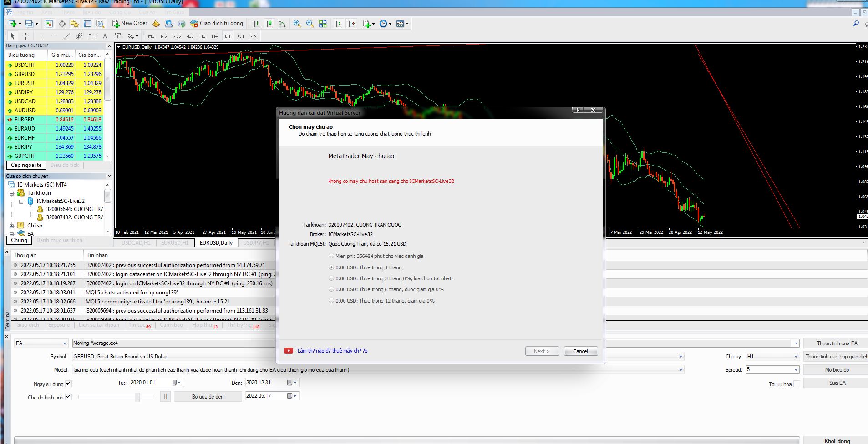Select the Cap ngoai te tab
The height and width of the screenshot is (444, 868).
(26, 165)
